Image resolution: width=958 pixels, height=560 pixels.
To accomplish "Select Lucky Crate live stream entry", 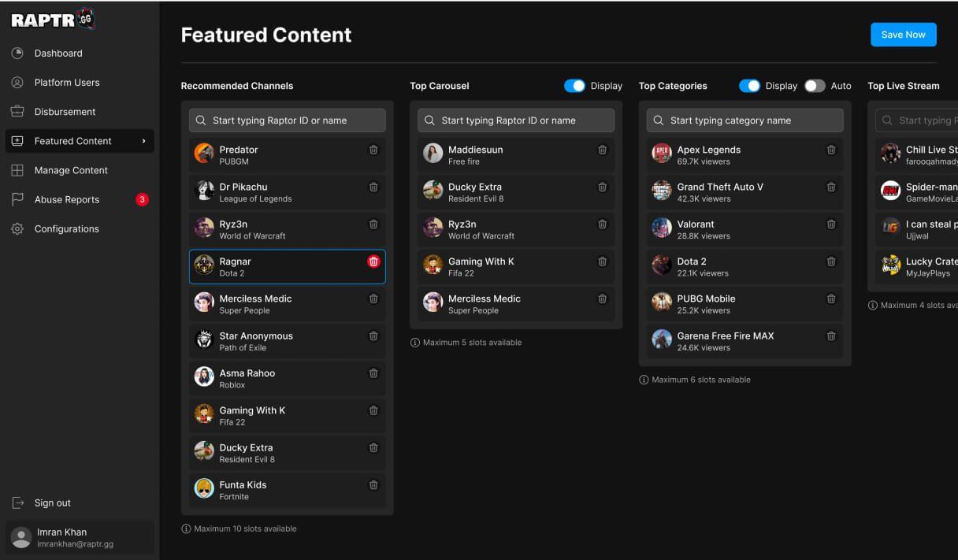I will click(917, 267).
